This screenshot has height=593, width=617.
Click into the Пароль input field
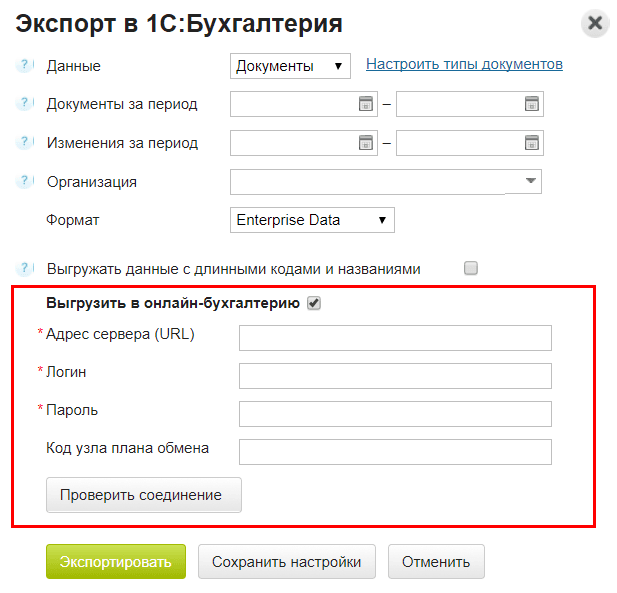click(x=395, y=414)
